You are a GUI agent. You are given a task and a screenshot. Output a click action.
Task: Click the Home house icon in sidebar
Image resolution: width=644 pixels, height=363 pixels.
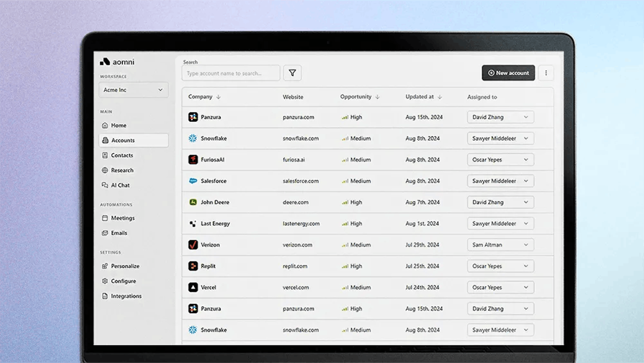point(105,125)
